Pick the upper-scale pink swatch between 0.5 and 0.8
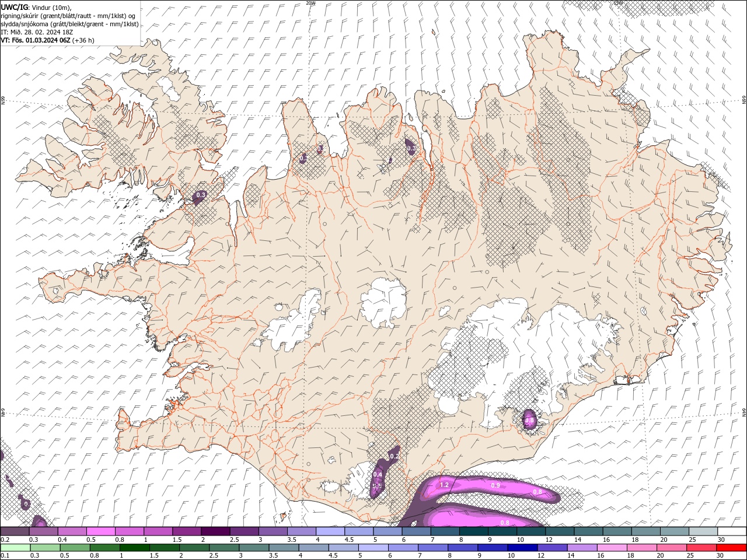 (x=100, y=531)
